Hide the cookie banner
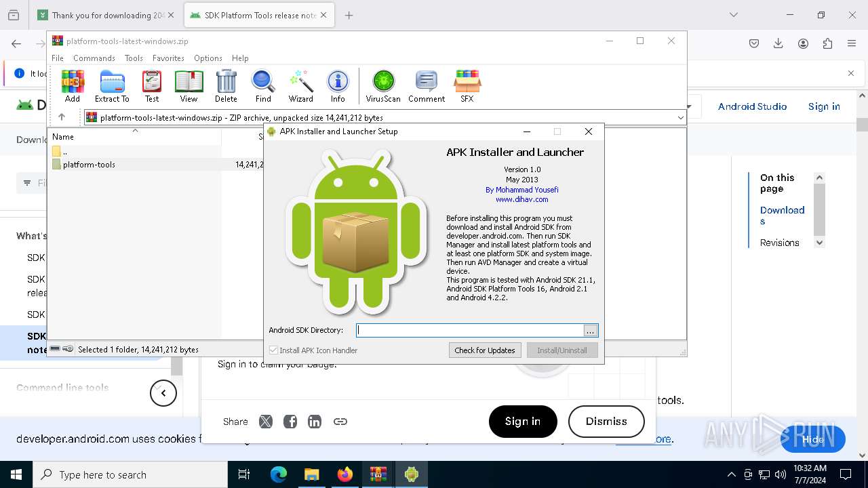Image resolution: width=868 pixels, height=488 pixels. coord(813,439)
